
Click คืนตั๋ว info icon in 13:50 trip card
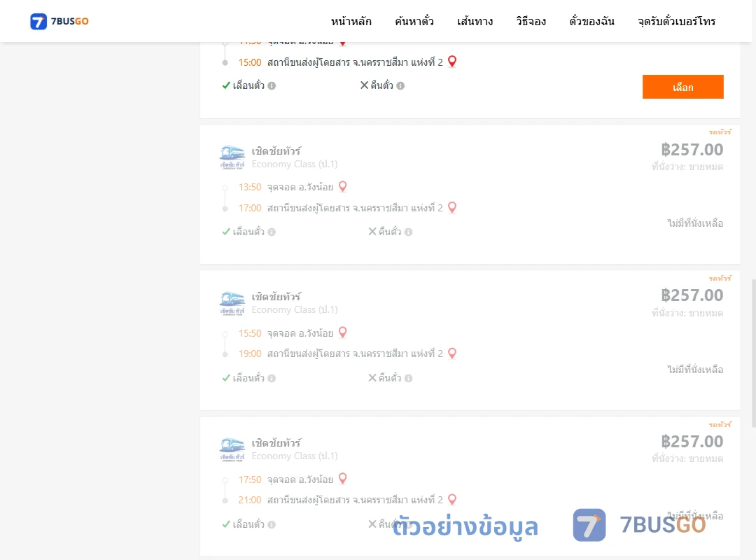408,232
